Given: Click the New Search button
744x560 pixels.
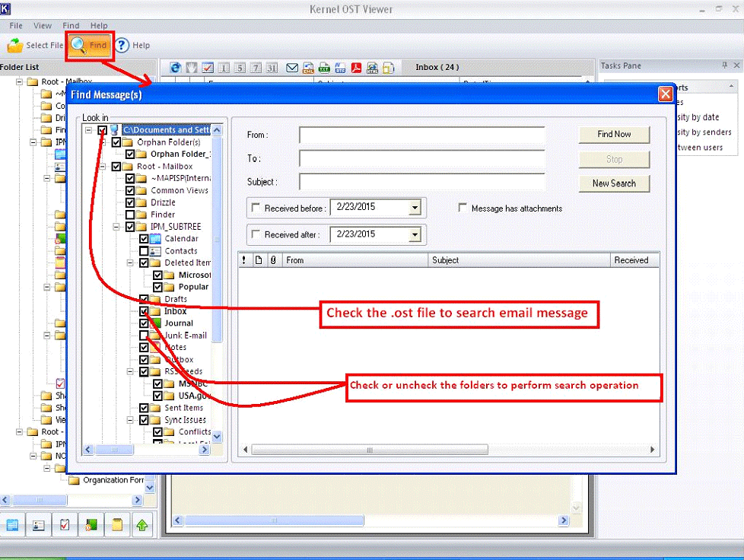Looking at the screenshot, I should [x=614, y=183].
